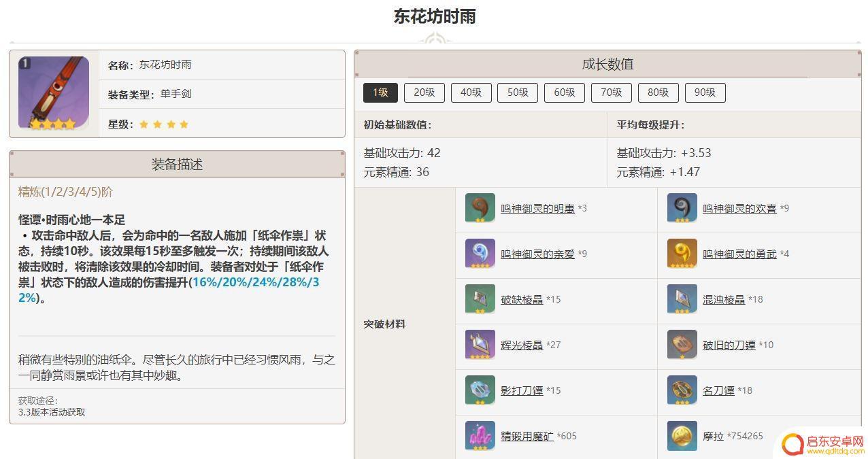Click the 辉光棱晶 material icon
Viewport: 868px width, 459px height.
(x=480, y=345)
